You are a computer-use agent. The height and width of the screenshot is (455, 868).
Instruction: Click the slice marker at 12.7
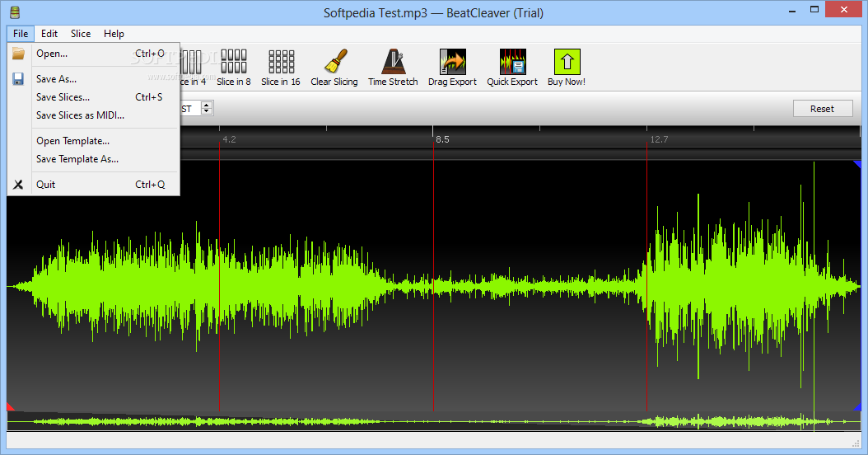coord(646,277)
